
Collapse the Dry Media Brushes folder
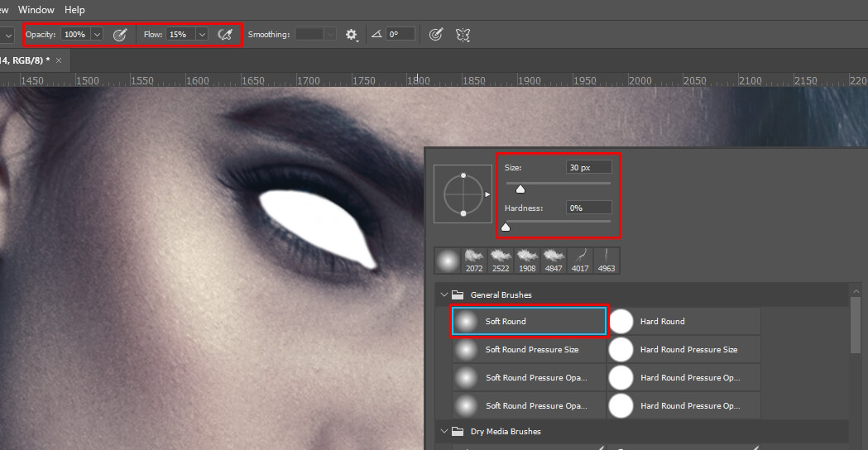[444, 432]
